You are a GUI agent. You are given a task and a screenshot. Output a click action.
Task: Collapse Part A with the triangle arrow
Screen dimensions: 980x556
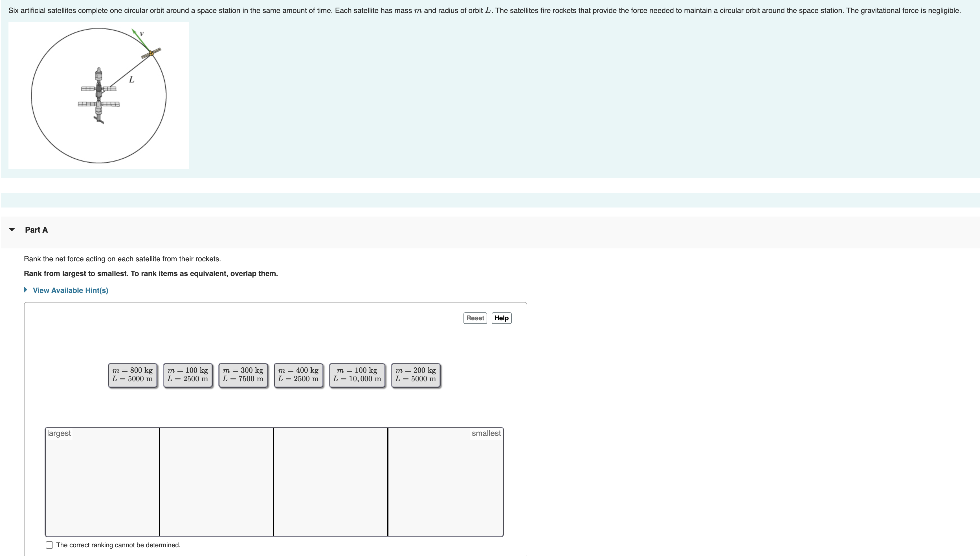[x=12, y=230]
